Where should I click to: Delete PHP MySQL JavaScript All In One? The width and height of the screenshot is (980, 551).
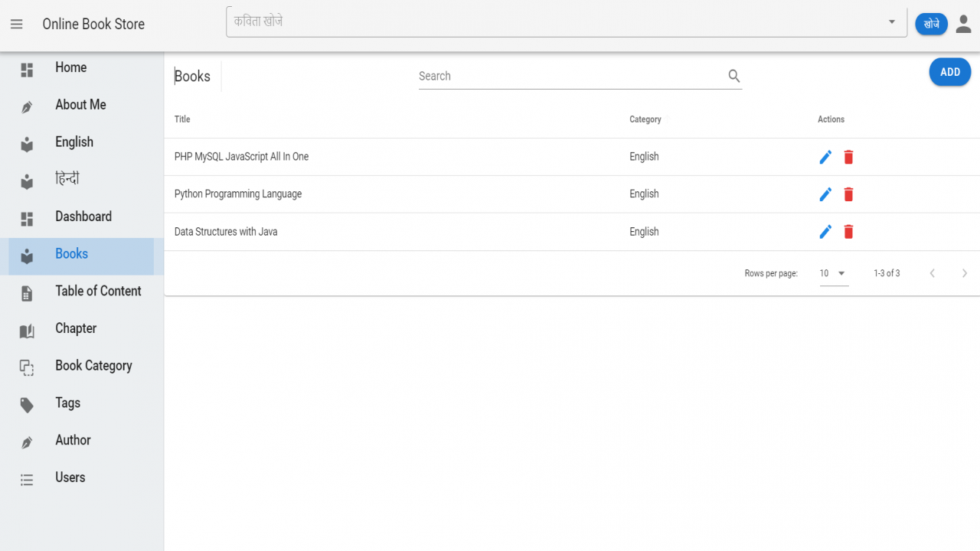point(848,157)
